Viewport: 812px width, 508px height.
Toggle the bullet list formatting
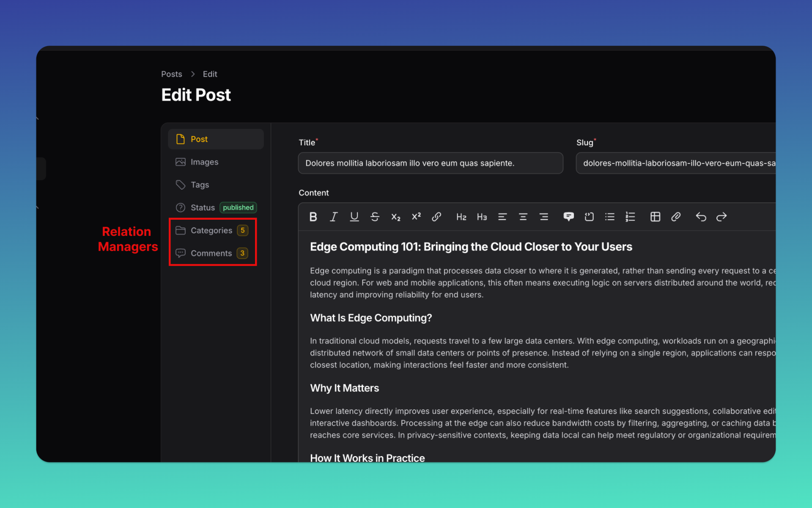pos(610,217)
